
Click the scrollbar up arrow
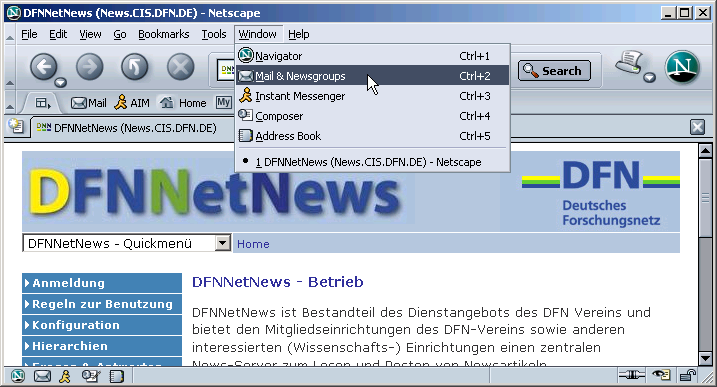[x=705, y=150]
